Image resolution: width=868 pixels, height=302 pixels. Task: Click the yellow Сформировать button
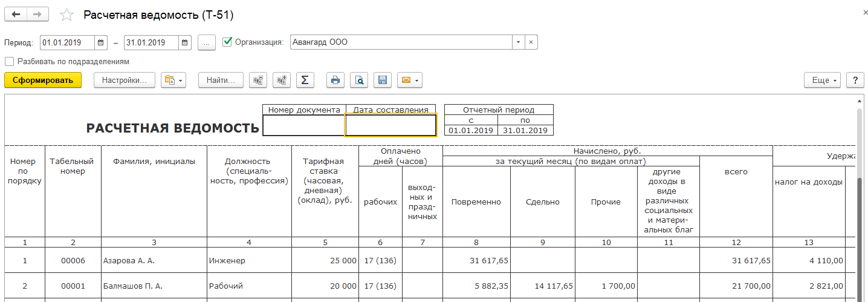43,80
